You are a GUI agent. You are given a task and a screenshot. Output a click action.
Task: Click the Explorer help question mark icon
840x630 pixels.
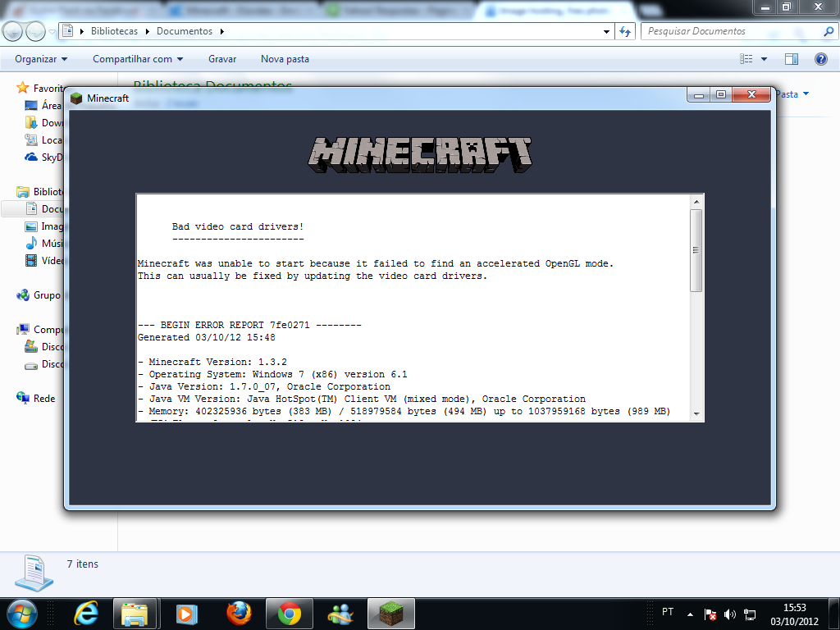(820, 59)
